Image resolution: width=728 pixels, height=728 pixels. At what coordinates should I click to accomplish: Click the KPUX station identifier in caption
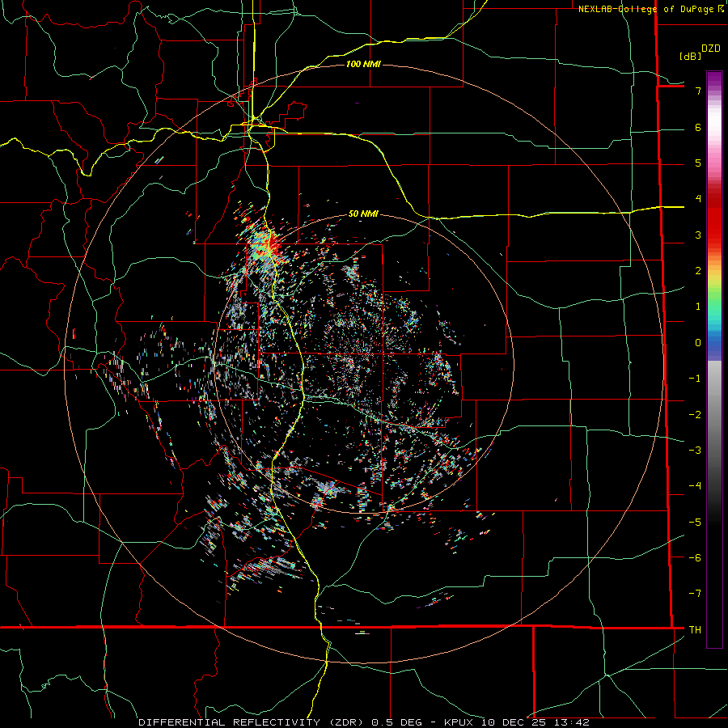coord(459,722)
